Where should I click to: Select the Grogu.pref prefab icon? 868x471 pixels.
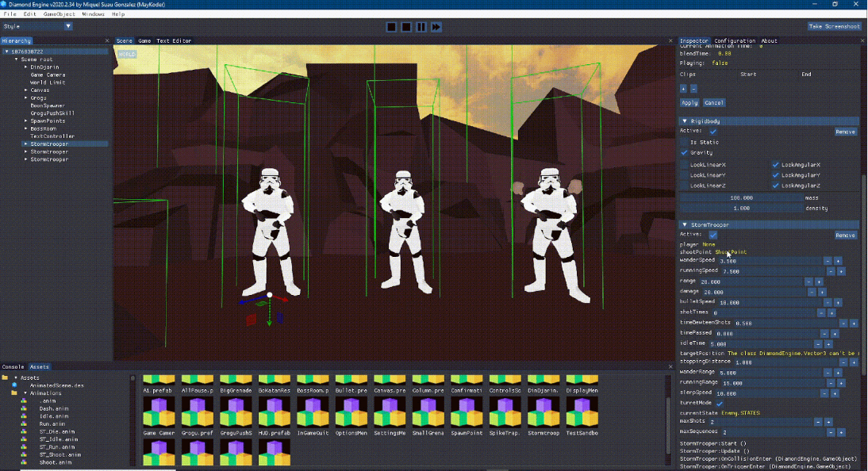(198, 412)
